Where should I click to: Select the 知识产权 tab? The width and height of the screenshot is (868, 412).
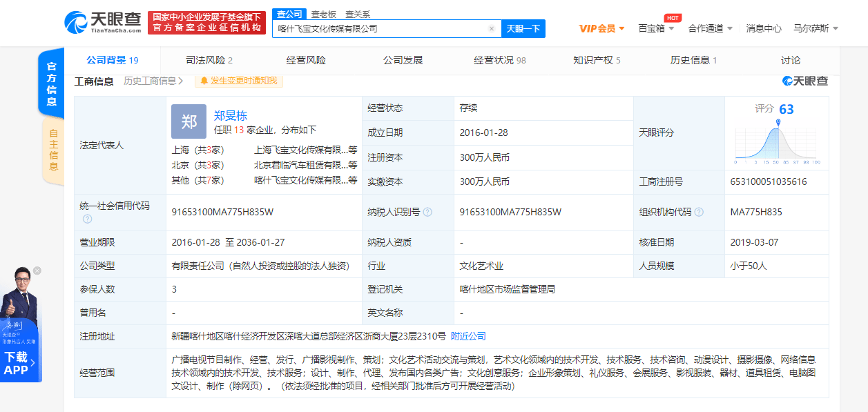click(597, 60)
